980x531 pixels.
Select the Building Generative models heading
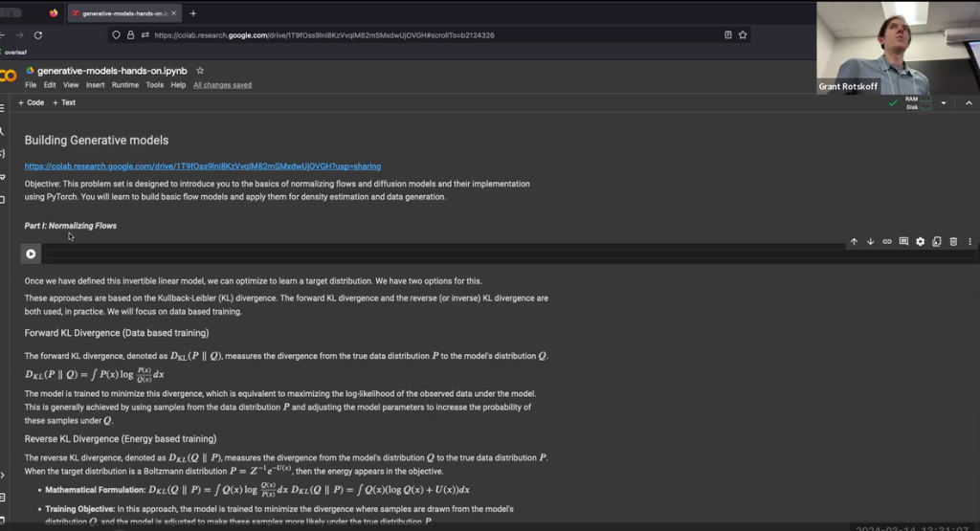pyautogui.click(x=97, y=140)
